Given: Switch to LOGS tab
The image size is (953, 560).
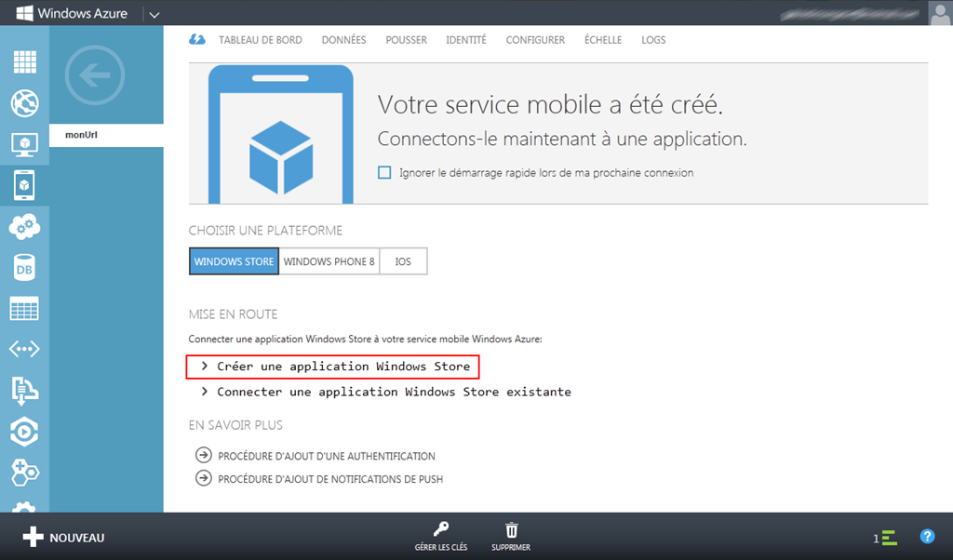Looking at the screenshot, I should [x=653, y=40].
